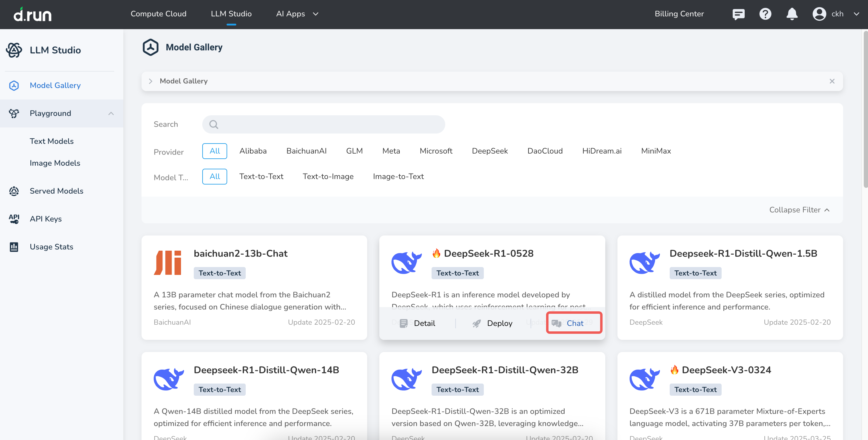Select the Text-to-Text model type filter
Image resolution: width=868 pixels, height=440 pixels.
[x=261, y=176]
